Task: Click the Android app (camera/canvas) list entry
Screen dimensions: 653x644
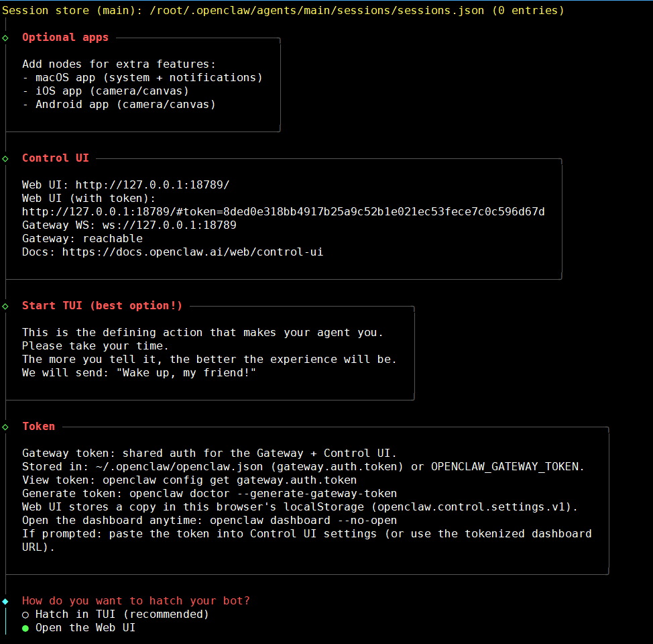Action: (x=119, y=105)
